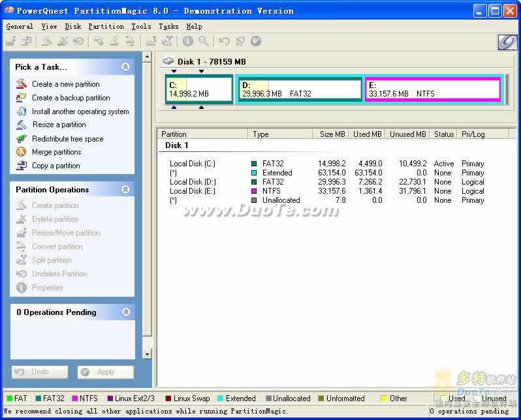Click the Merge partitions task icon
Screen dimensions: 521x420
point(22,152)
